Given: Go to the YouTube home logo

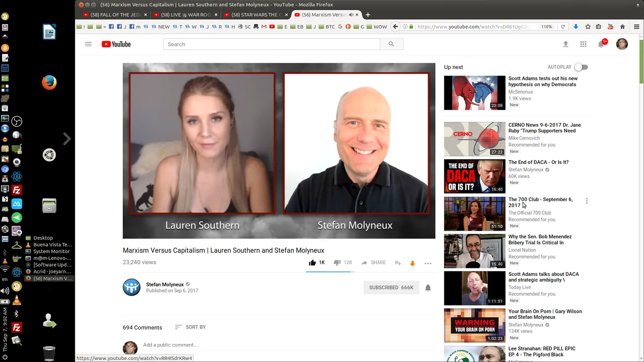Looking at the screenshot, I should tap(116, 44).
